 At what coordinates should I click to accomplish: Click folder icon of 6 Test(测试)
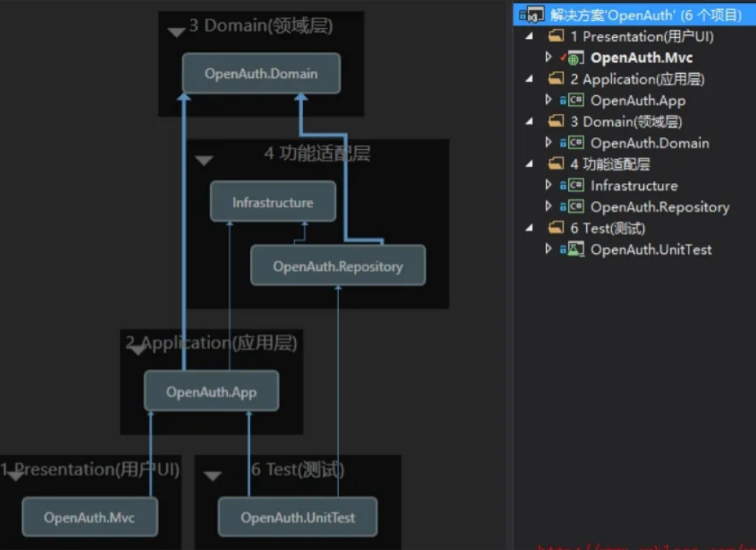coord(555,229)
